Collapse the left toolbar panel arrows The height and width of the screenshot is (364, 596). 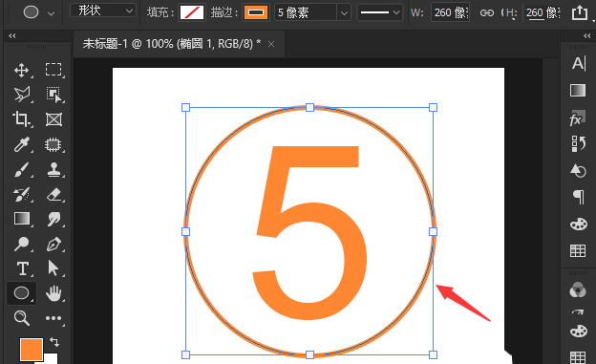[x=12, y=35]
